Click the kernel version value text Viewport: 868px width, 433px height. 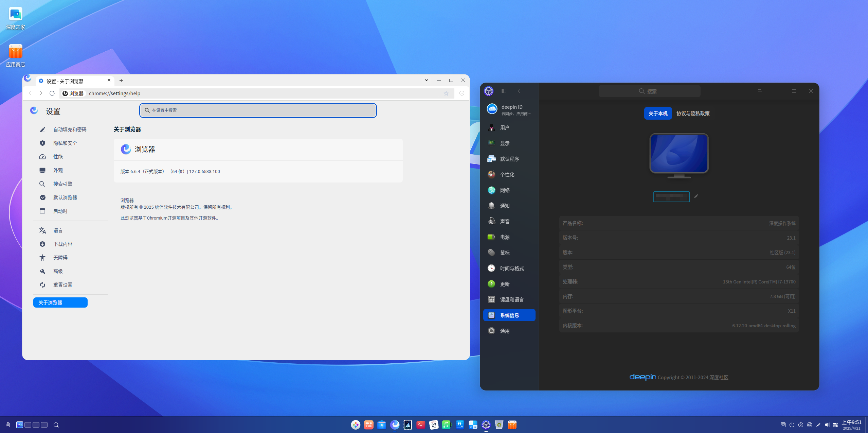[x=763, y=326]
